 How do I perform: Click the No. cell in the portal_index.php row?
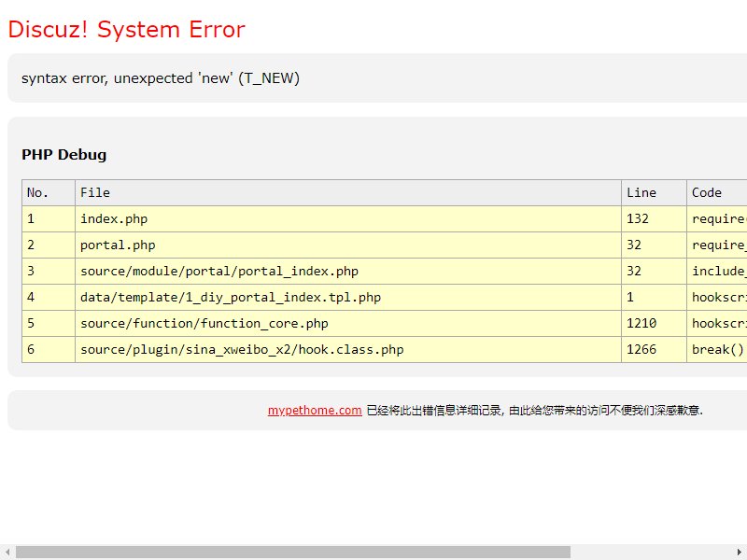(49, 272)
